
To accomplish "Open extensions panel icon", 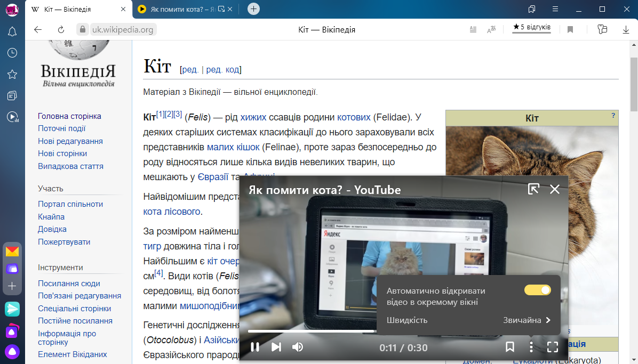I will 602,29.
